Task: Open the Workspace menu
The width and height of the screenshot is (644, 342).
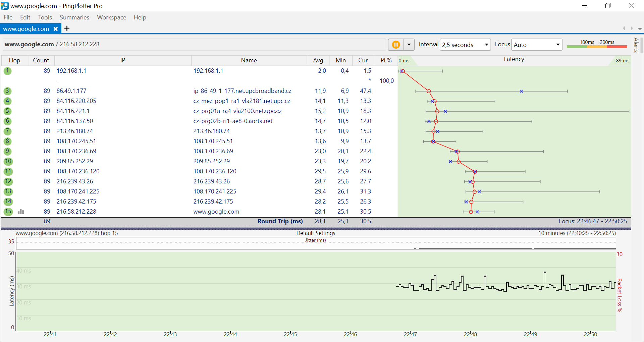Action: click(x=112, y=17)
